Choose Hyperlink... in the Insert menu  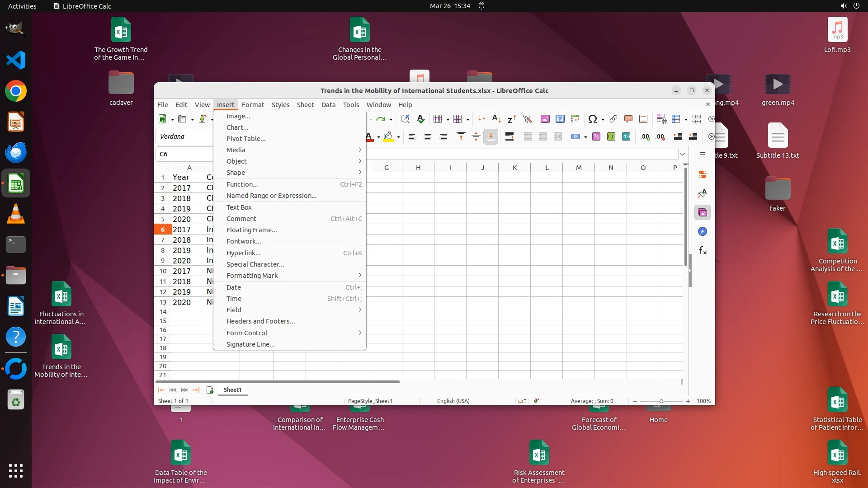(x=243, y=253)
